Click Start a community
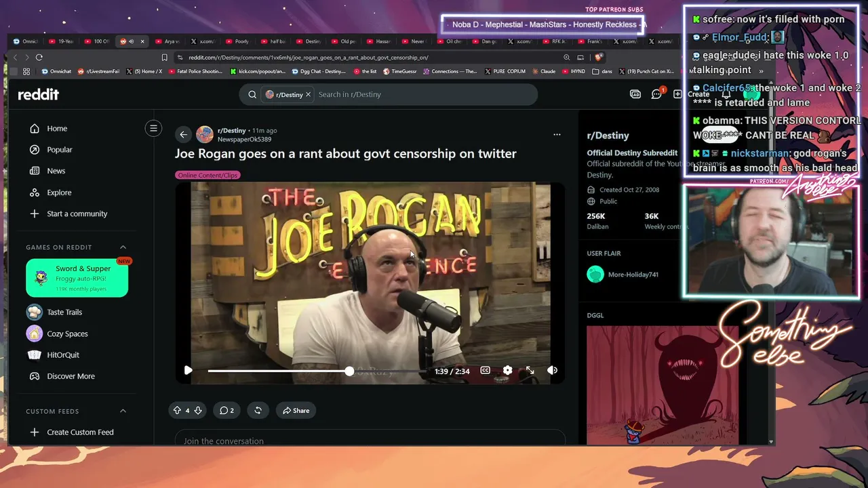This screenshot has width=868, height=488. (x=77, y=213)
